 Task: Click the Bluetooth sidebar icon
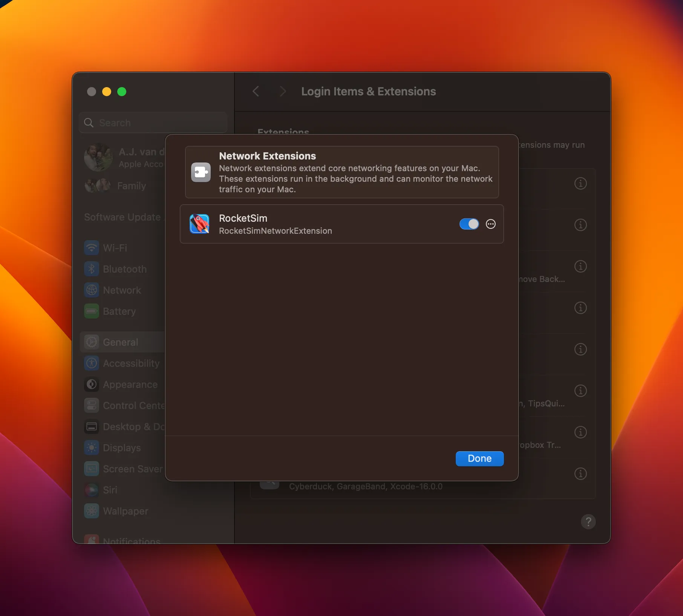tap(92, 269)
